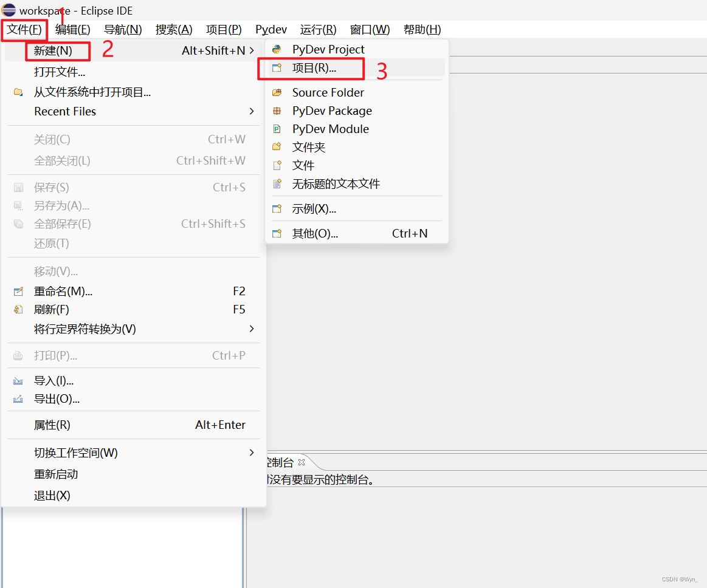Click the 其他(O)... wizard icon
707x588 pixels.
tap(277, 233)
